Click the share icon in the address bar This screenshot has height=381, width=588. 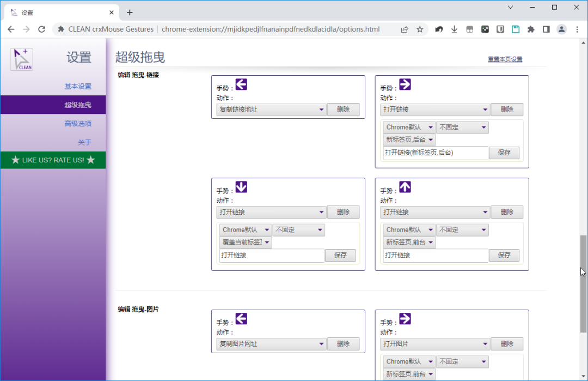pos(405,29)
